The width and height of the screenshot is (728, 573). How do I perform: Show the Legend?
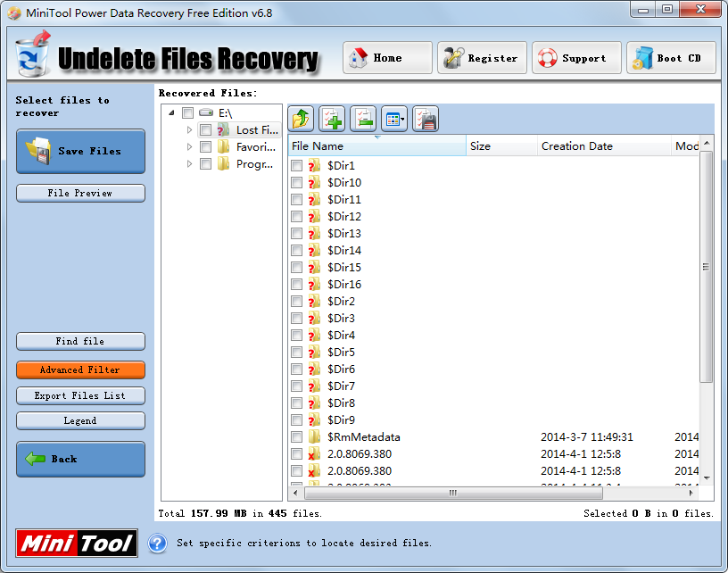click(81, 420)
